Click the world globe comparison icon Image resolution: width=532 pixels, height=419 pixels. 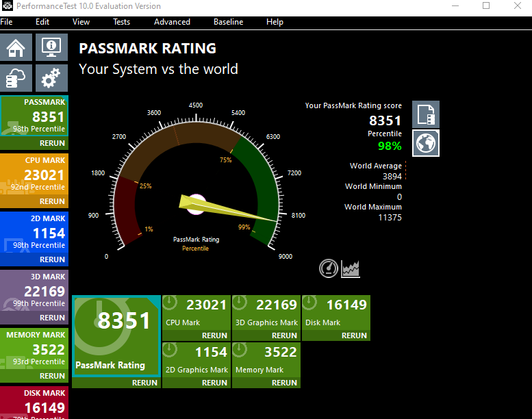[x=426, y=143]
